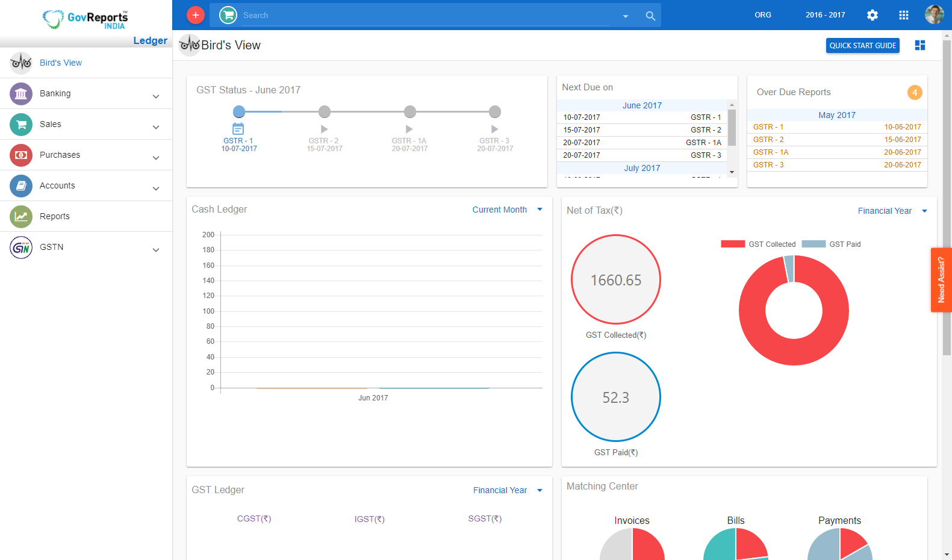The height and width of the screenshot is (560, 952).
Task: Select Purchases menu item
Action: (x=86, y=155)
